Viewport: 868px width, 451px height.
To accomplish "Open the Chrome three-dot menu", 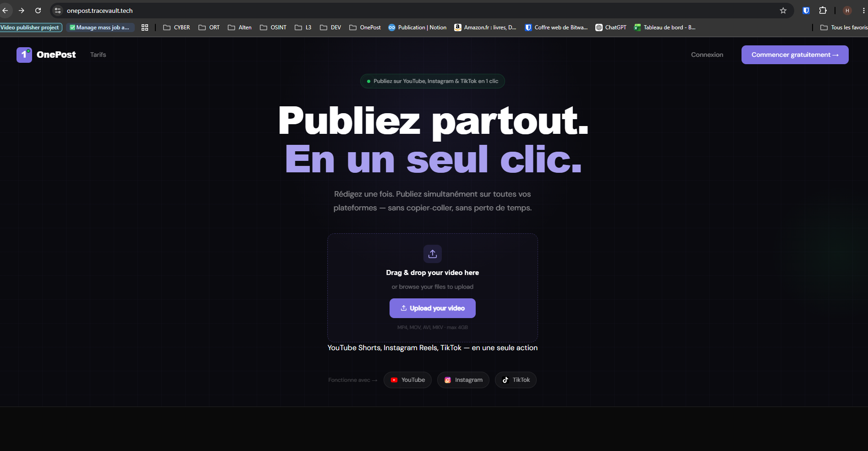I will (864, 11).
